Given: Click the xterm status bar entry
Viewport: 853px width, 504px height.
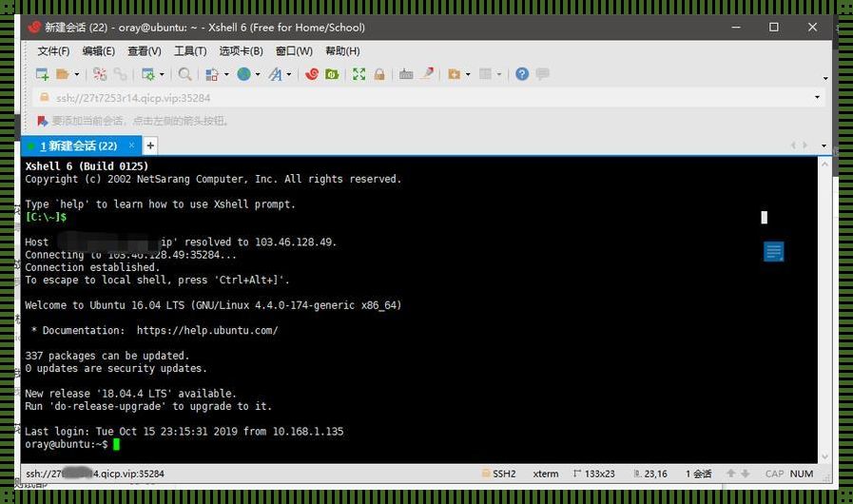Looking at the screenshot, I should tap(546, 475).
